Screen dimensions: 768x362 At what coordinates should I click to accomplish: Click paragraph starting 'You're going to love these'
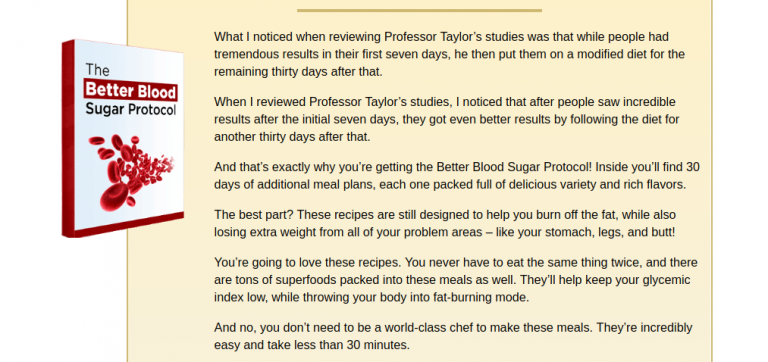pyautogui.click(x=456, y=280)
